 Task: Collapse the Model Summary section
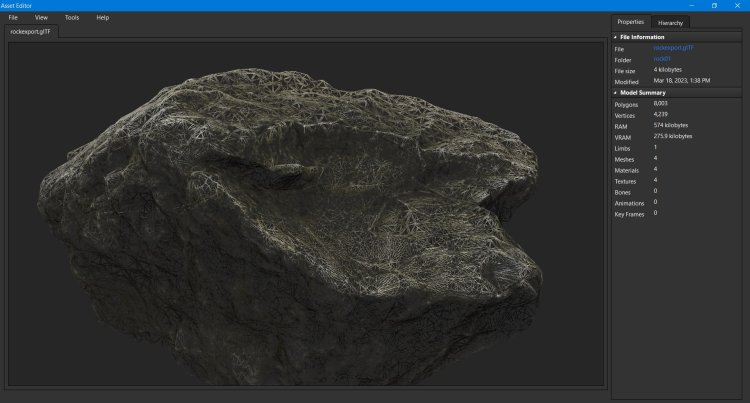[x=615, y=93]
